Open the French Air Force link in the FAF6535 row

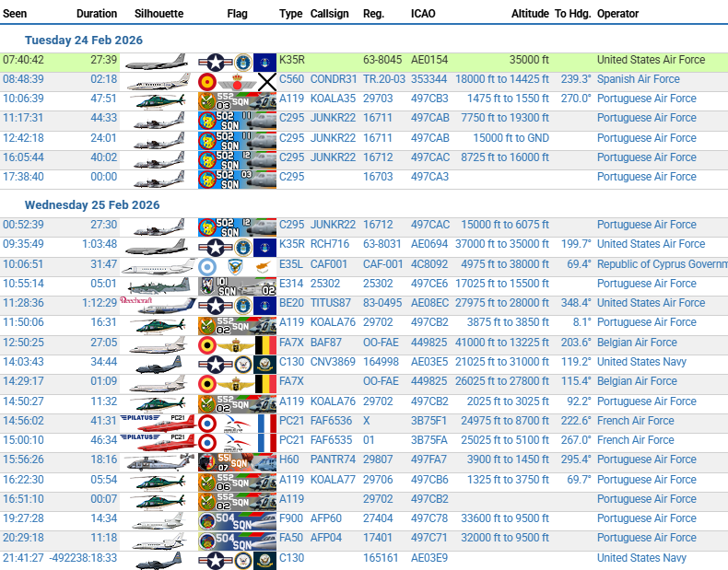636,440
